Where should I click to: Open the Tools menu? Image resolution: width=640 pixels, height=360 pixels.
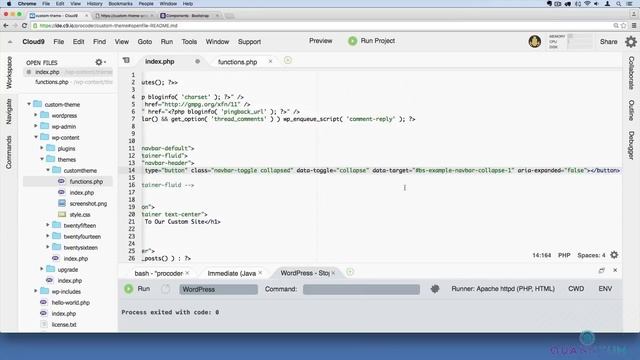click(189, 42)
